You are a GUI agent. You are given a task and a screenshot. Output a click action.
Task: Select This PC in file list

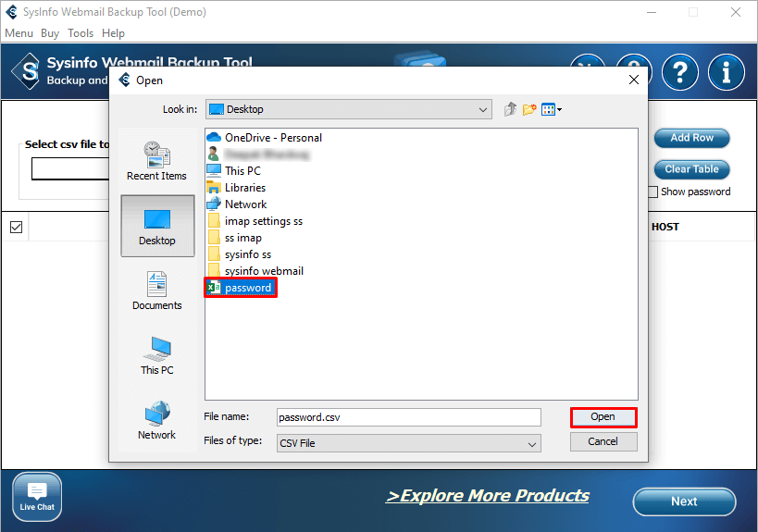pos(234,170)
